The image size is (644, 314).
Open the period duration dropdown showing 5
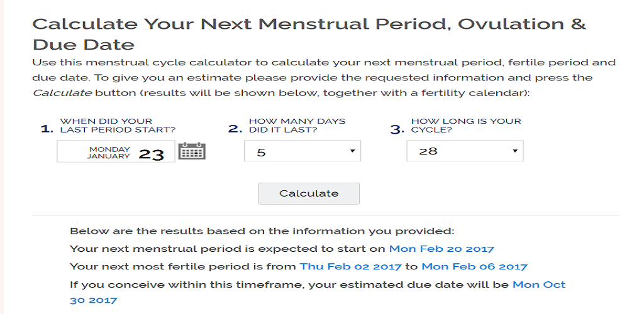pos(302,151)
